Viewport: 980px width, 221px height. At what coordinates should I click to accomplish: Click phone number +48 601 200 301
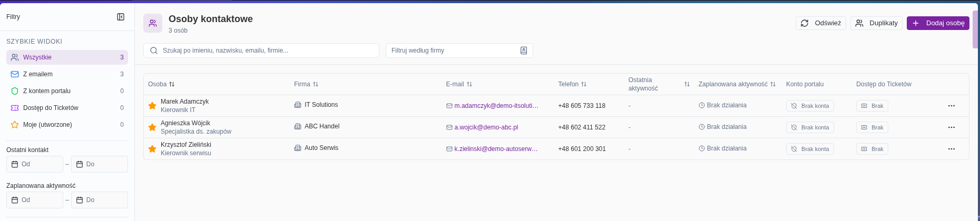point(582,149)
